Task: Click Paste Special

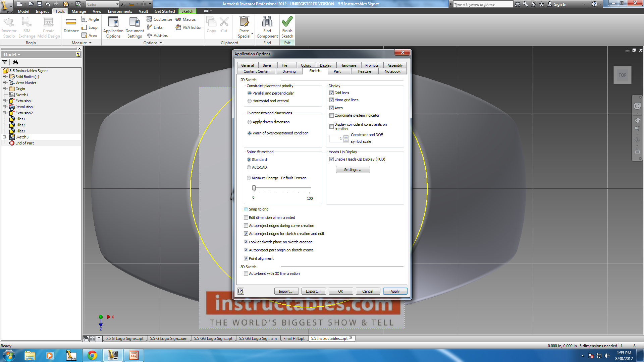Action: [x=244, y=27]
